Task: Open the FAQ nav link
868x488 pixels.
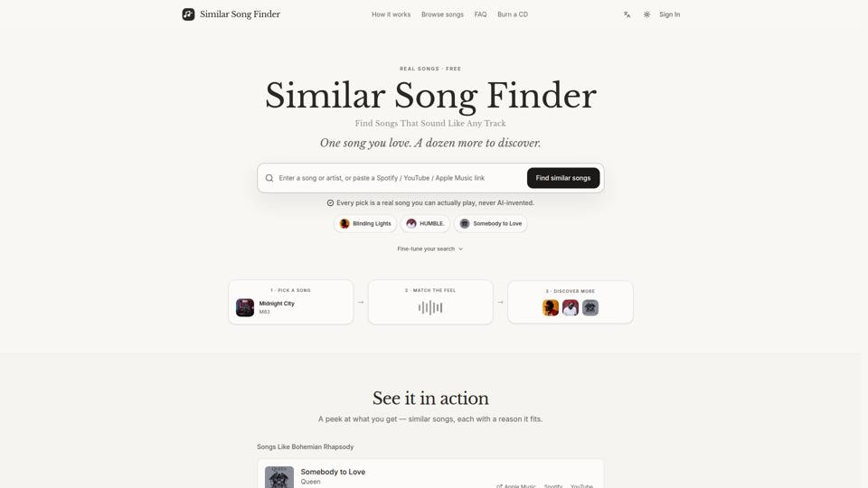Action: pos(480,14)
